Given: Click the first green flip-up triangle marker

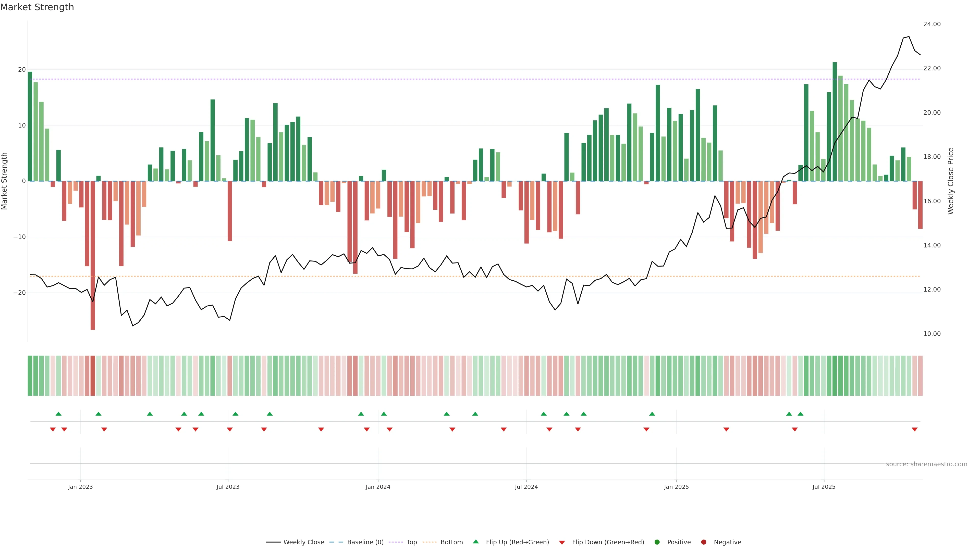Looking at the screenshot, I should click(58, 414).
